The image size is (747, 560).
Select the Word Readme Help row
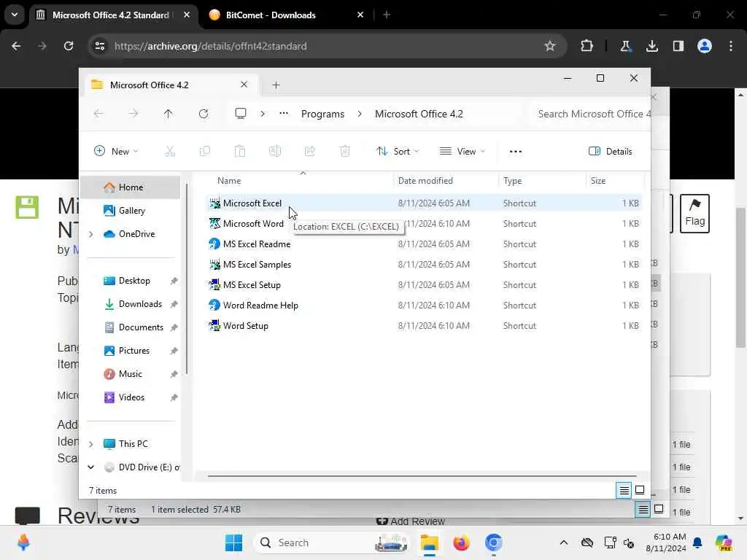point(424,306)
